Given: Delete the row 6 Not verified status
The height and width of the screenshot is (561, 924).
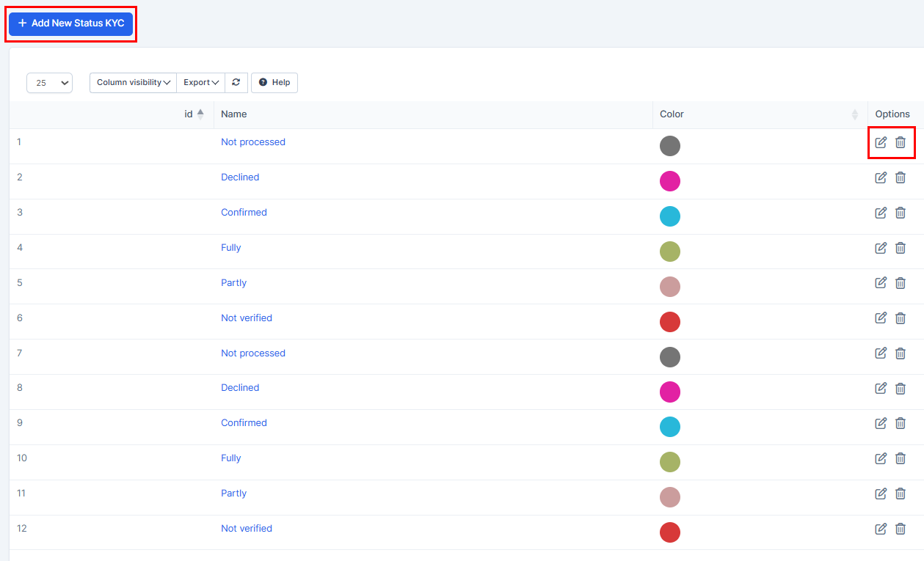Looking at the screenshot, I should (x=901, y=318).
